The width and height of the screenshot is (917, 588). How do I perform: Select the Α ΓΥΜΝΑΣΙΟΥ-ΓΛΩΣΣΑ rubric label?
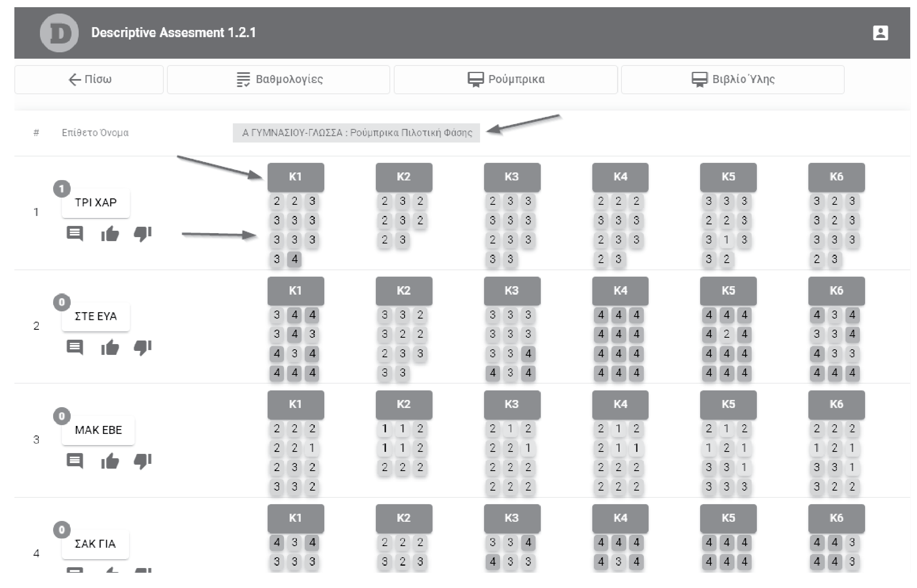356,133
